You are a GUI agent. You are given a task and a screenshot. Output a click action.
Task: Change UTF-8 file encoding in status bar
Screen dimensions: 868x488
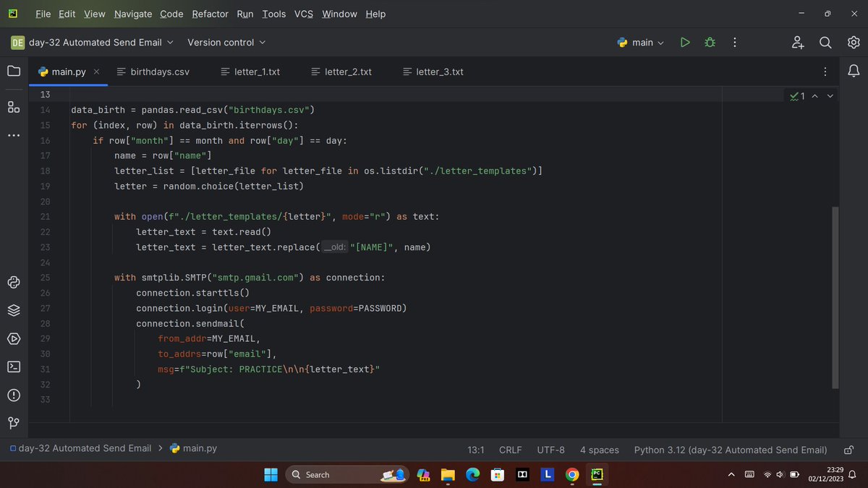(x=550, y=450)
